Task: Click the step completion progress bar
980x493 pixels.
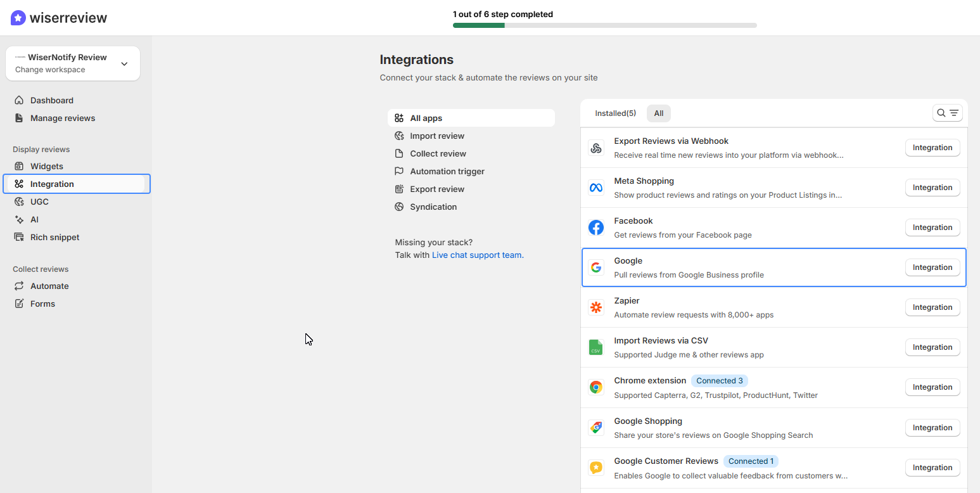Action: (604, 25)
